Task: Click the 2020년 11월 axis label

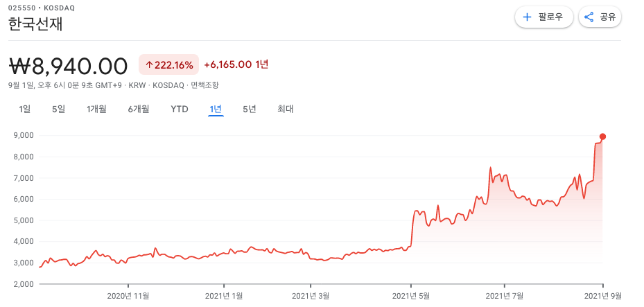Action: click(128, 295)
